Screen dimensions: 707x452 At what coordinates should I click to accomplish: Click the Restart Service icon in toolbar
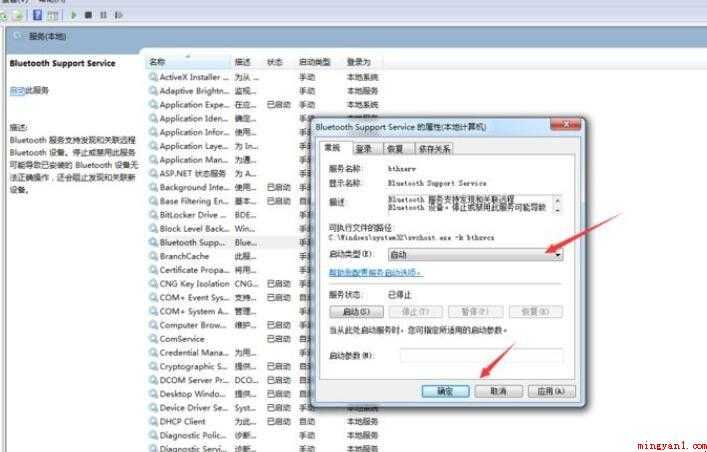[x=118, y=15]
